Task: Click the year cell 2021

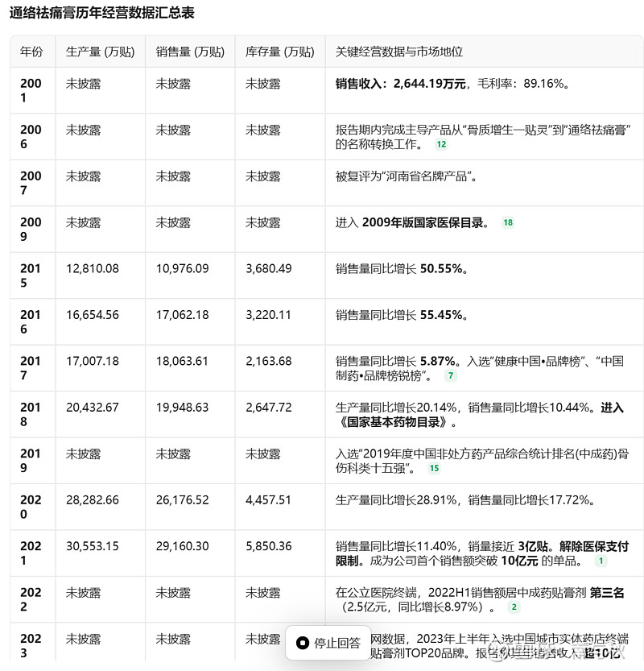Action: 31,553
